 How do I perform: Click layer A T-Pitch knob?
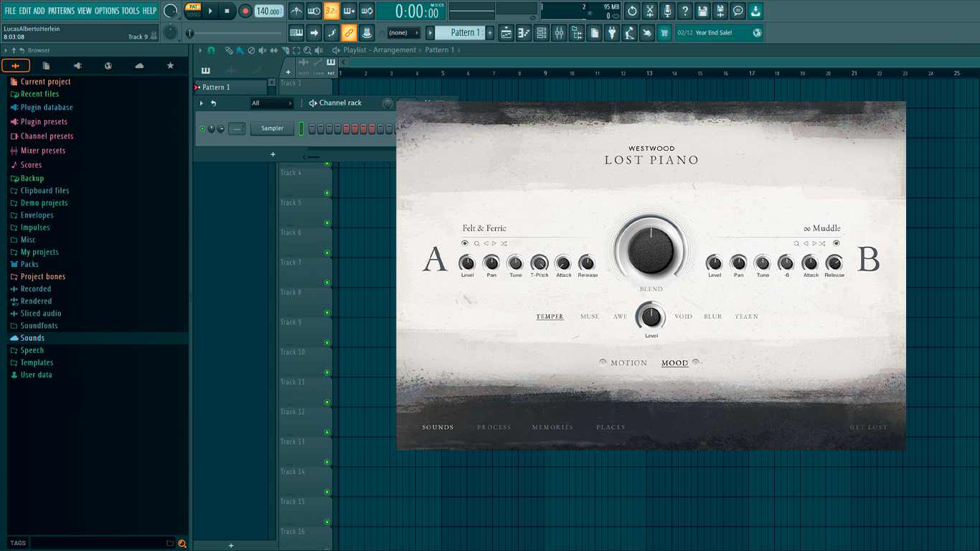tap(540, 263)
